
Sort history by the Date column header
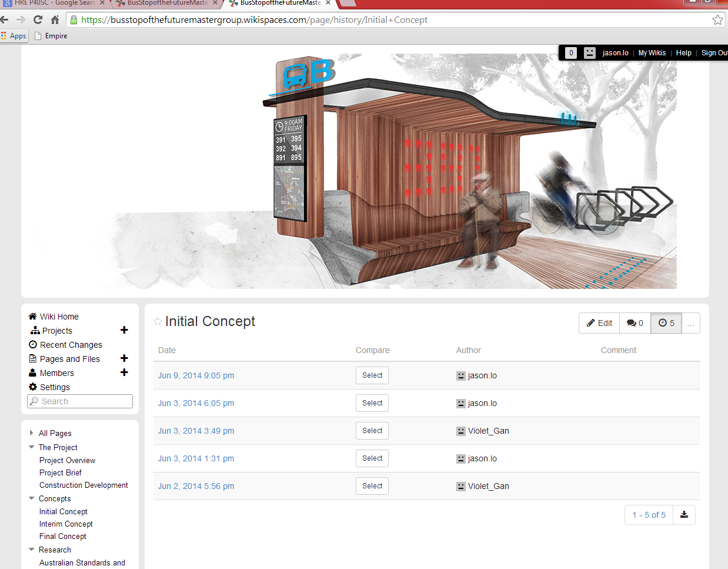click(167, 350)
